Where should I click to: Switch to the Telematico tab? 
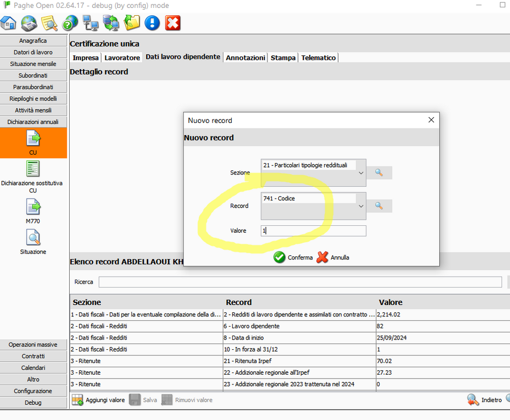tap(318, 58)
